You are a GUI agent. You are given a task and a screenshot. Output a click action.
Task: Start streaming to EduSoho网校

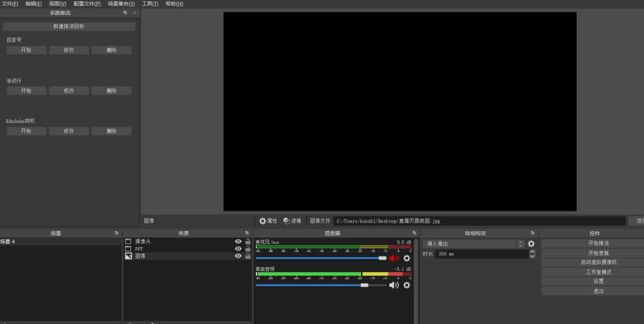point(26,131)
